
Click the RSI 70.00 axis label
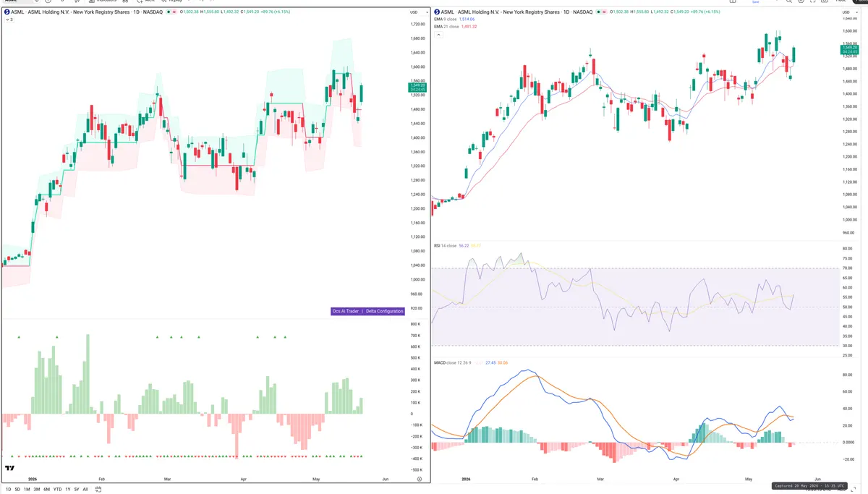848,268
